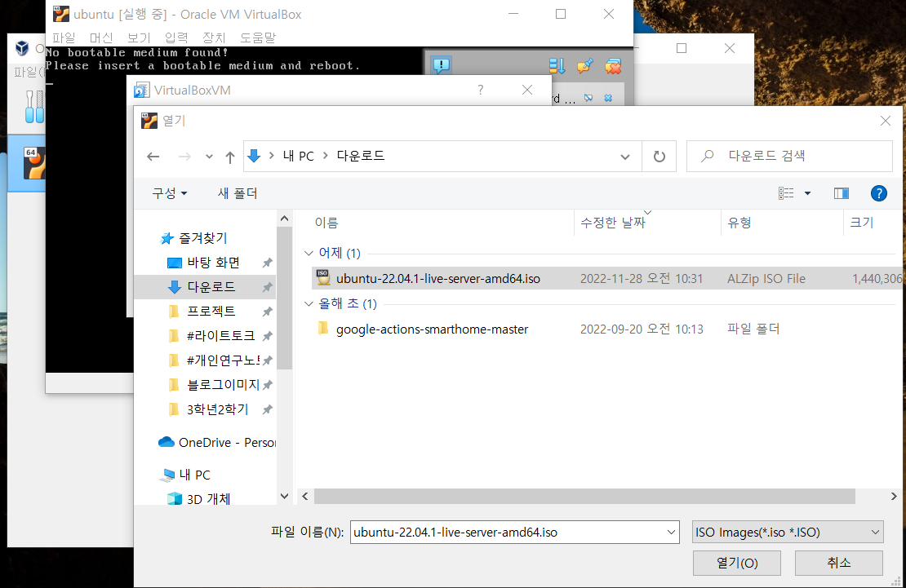Click download arrow icon in address bar
This screenshot has width=906, height=588.
pos(254,156)
